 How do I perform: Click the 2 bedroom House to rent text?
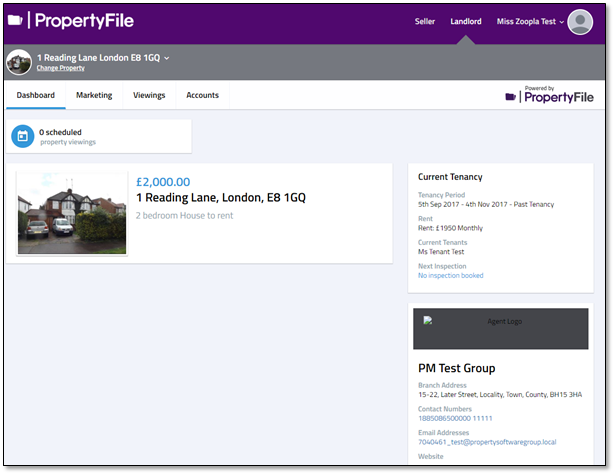coord(184,215)
